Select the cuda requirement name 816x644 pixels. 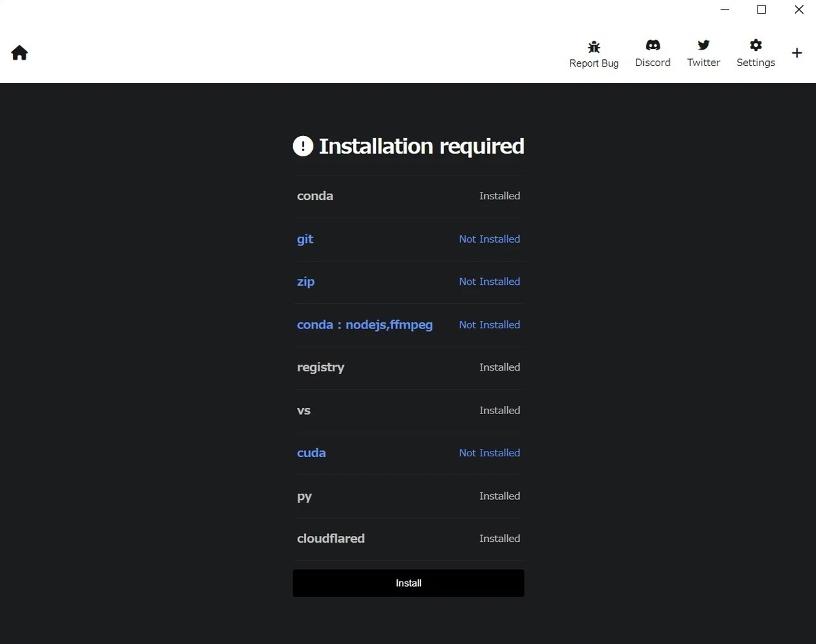[x=311, y=453]
